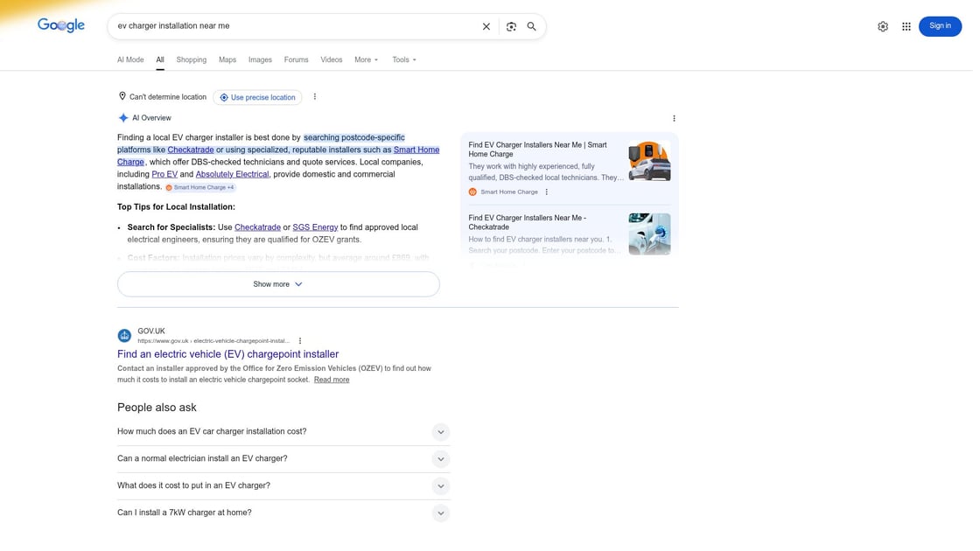Expand 'What does it cost to put in an EV charger?'
This screenshot has width=980, height=551.
(283, 485)
